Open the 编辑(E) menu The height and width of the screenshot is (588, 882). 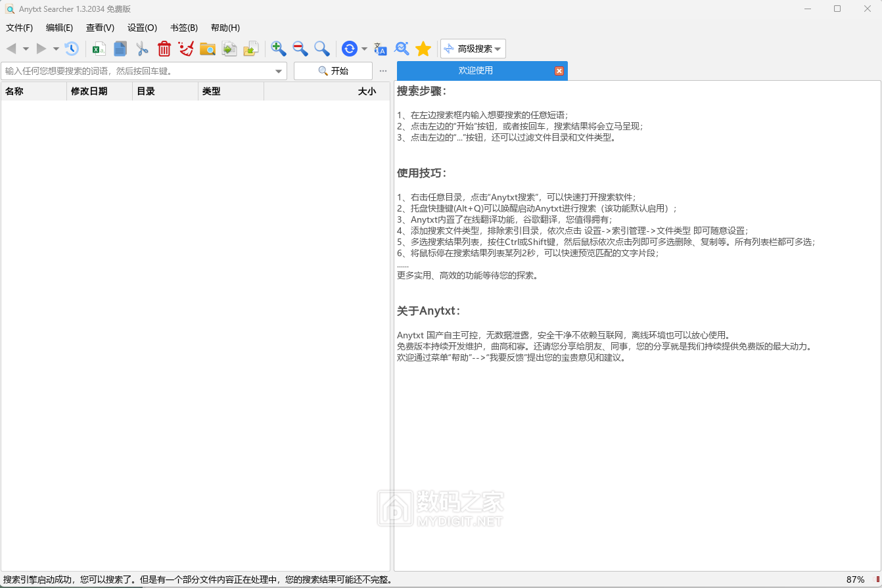tap(59, 28)
